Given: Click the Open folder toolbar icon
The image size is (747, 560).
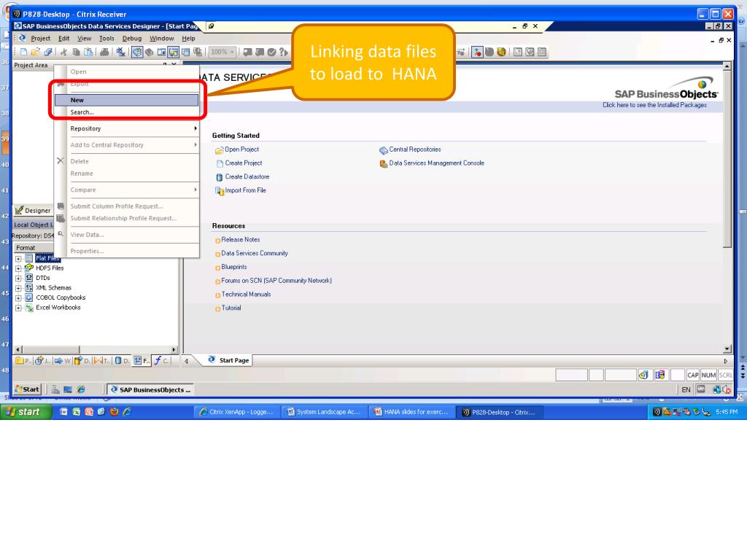Looking at the screenshot, I should point(36,52).
